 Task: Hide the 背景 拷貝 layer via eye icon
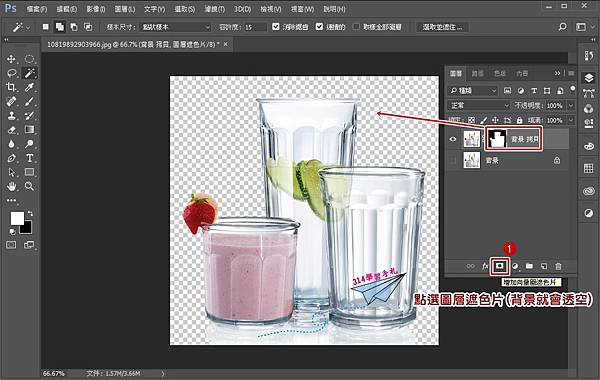pos(453,139)
